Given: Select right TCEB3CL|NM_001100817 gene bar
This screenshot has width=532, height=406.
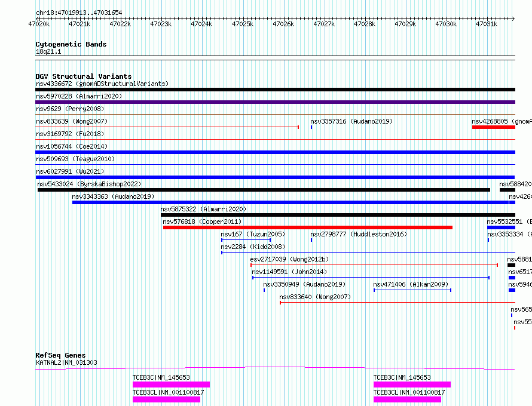Looking at the screenshot, I should pos(407,399).
